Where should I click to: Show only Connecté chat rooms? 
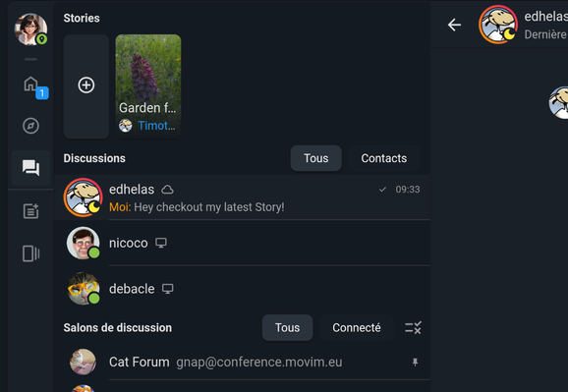357,328
